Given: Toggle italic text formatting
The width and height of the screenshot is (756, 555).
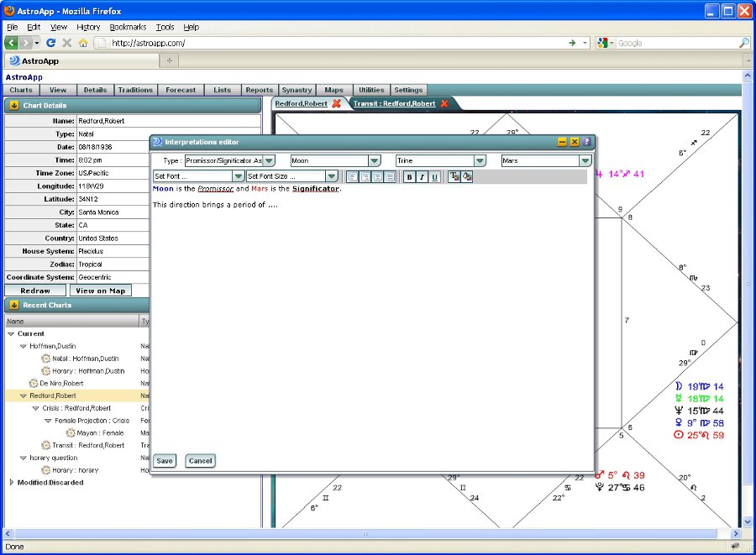Looking at the screenshot, I should pyautogui.click(x=422, y=176).
